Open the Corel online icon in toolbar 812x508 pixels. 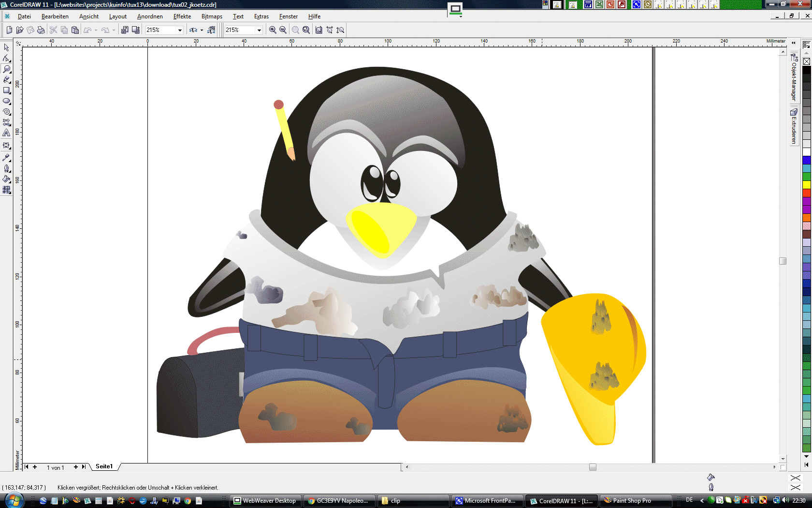point(211,30)
